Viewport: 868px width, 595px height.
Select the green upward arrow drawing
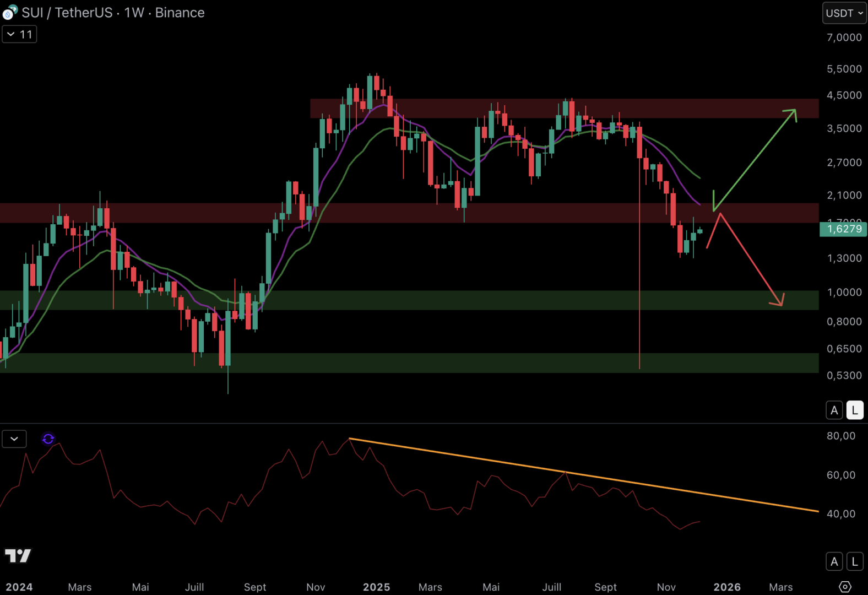[x=755, y=160]
